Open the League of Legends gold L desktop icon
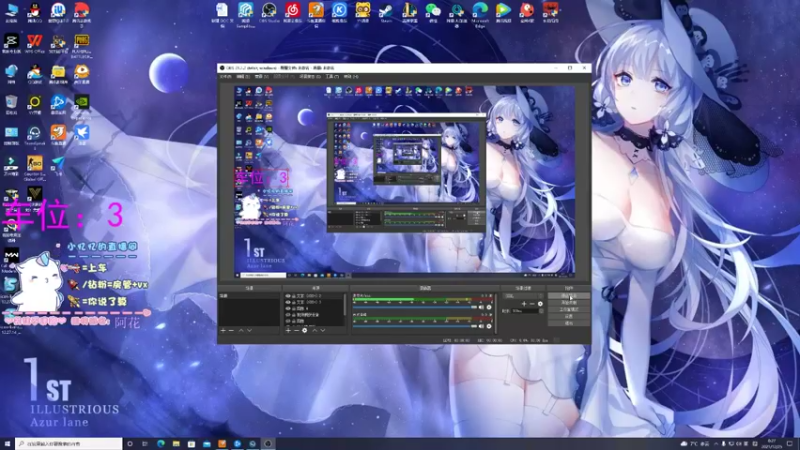 point(409,13)
